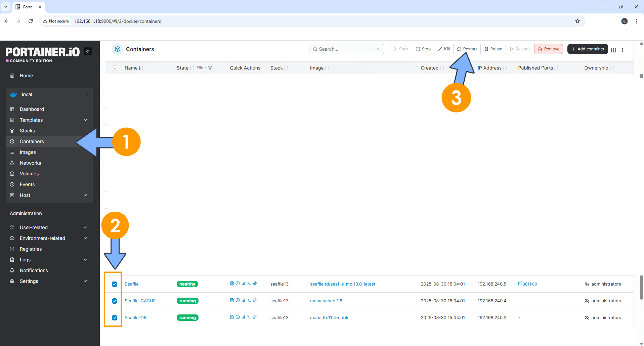644x346 pixels.
Task: Open inspect icon for Seafile-DB container
Action: click(238, 317)
